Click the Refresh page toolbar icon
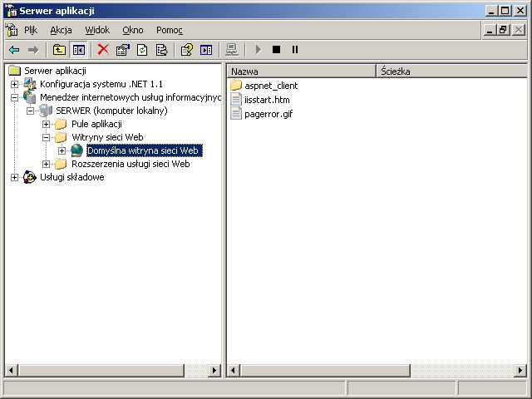Image resolution: width=532 pixels, height=399 pixels. click(x=142, y=50)
